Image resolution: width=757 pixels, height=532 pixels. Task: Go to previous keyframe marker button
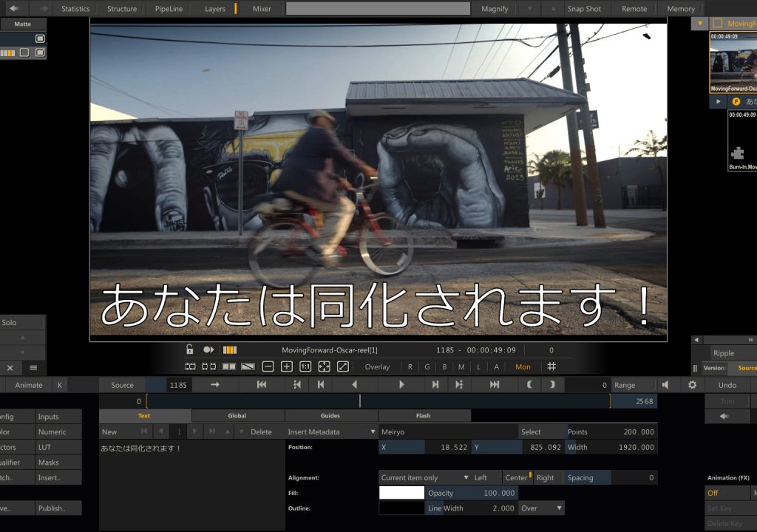pyautogui.click(x=297, y=385)
